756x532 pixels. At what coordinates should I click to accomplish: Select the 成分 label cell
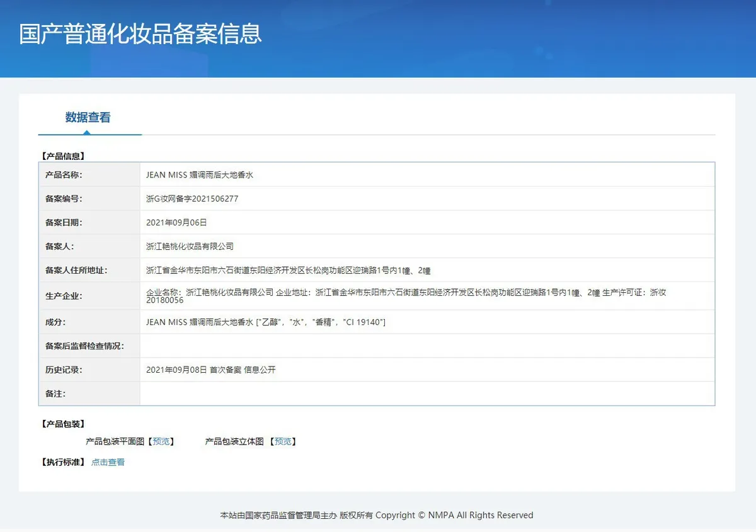coord(89,322)
